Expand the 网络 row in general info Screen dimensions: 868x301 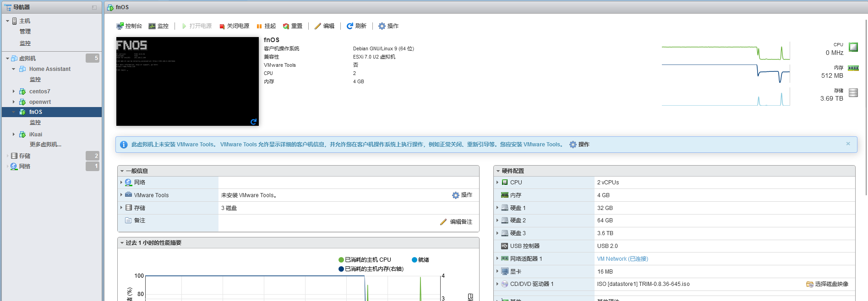tap(121, 183)
